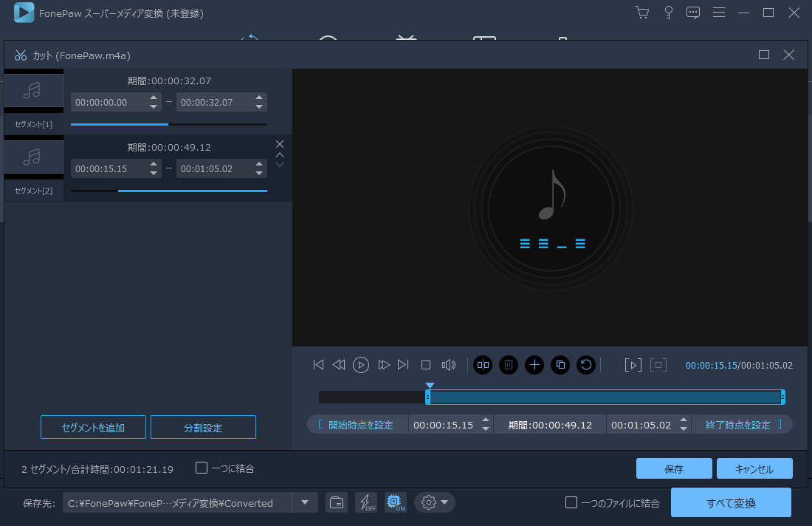
Task: Open the registration key icon
Action: [x=669, y=13]
